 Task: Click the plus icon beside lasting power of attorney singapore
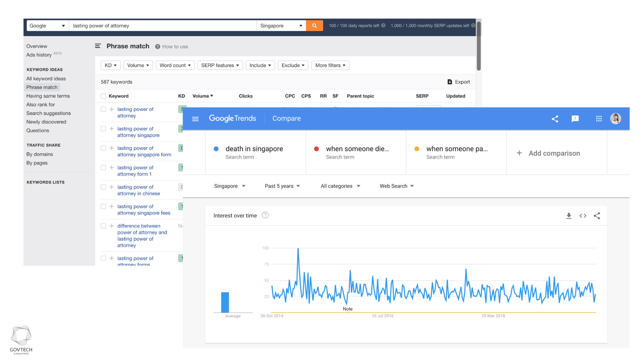coord(112,128)
